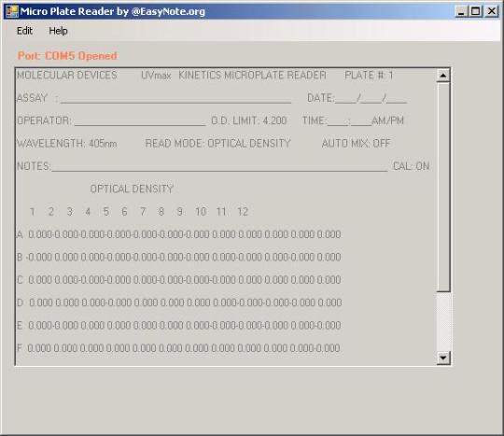
Task: Click the "KINETICS MICROPLATE READER" text
Action: point(252,76)
